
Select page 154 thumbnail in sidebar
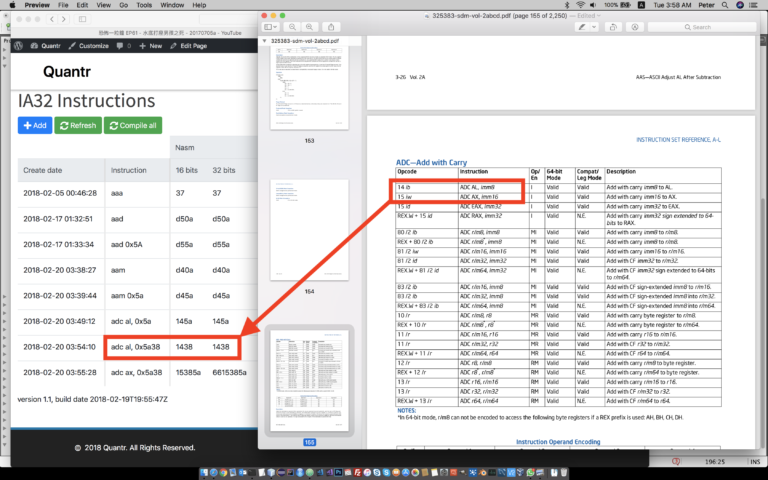pyautogui.click(x=310, y=230)
